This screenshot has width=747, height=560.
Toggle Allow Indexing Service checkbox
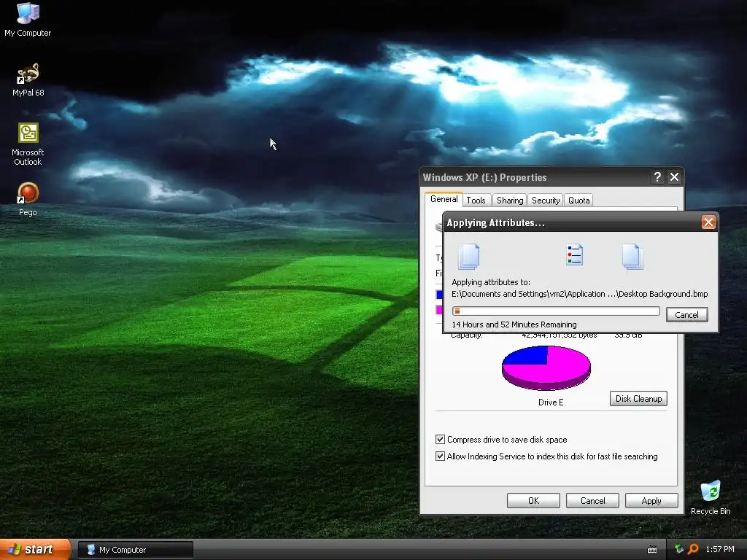pos(440,456)
